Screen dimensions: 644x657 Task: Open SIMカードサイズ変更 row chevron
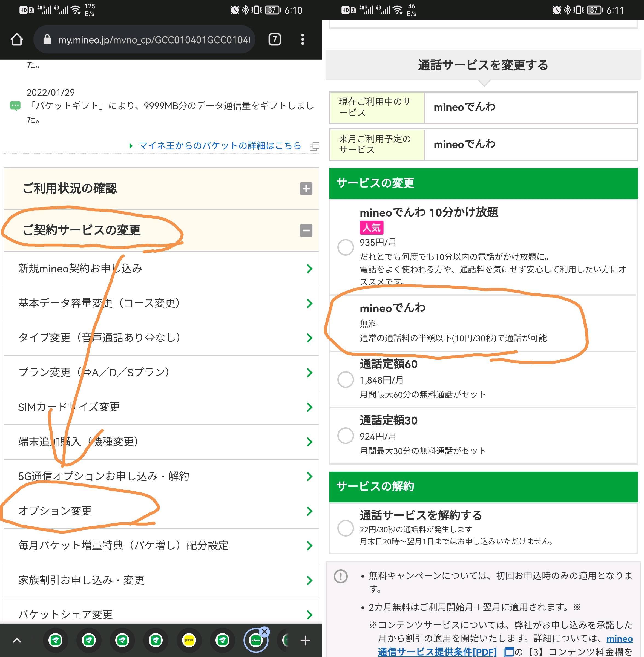coord(309,407)
